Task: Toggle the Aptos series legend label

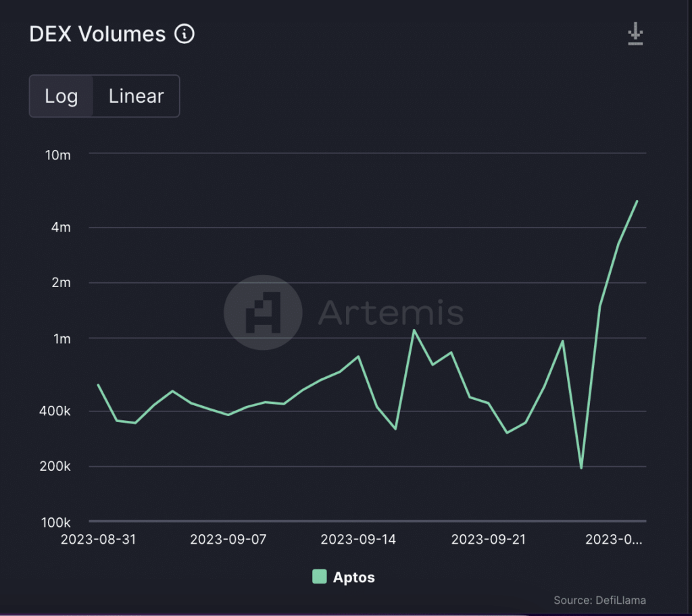Action: coord(353,577)
